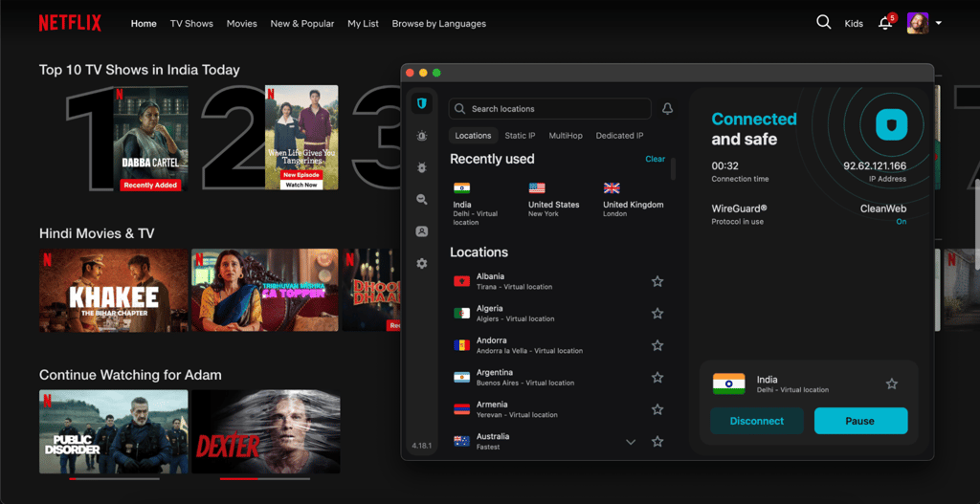Open the Public Disorder thumbnail
This screenshot has width=980, height=504.
[114, 431]
